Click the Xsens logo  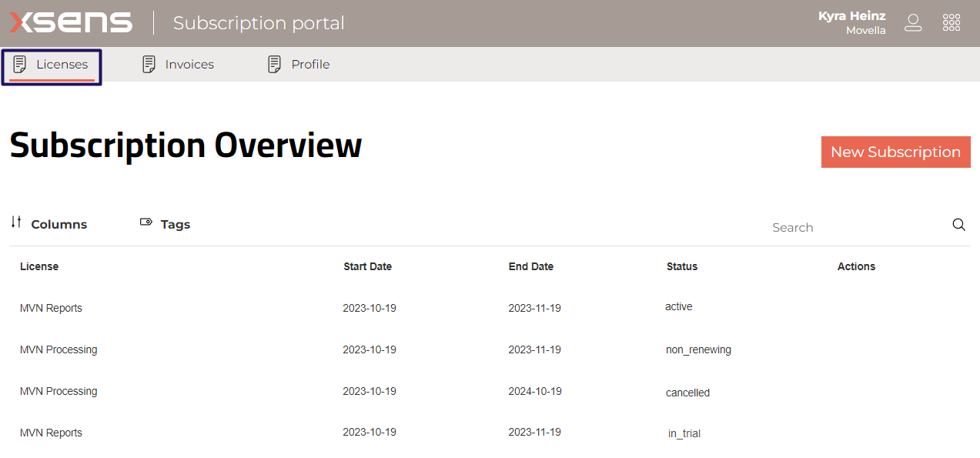[x=70, y=22]
